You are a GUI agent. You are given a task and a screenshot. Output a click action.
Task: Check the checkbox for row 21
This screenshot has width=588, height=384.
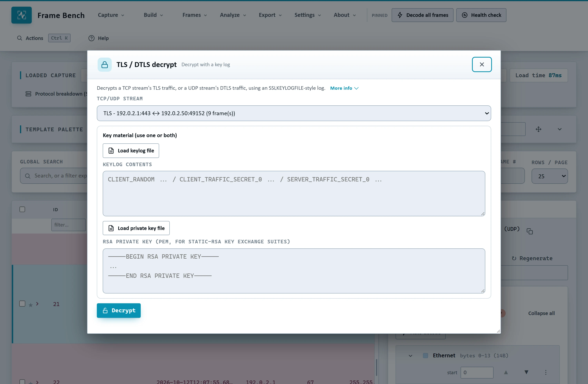(x=22, y=303)
